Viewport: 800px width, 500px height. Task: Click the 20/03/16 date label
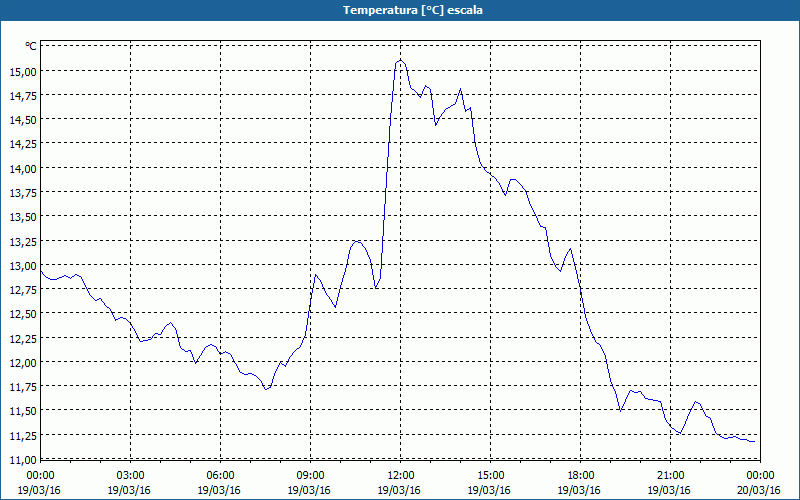[x=759, y=490]
